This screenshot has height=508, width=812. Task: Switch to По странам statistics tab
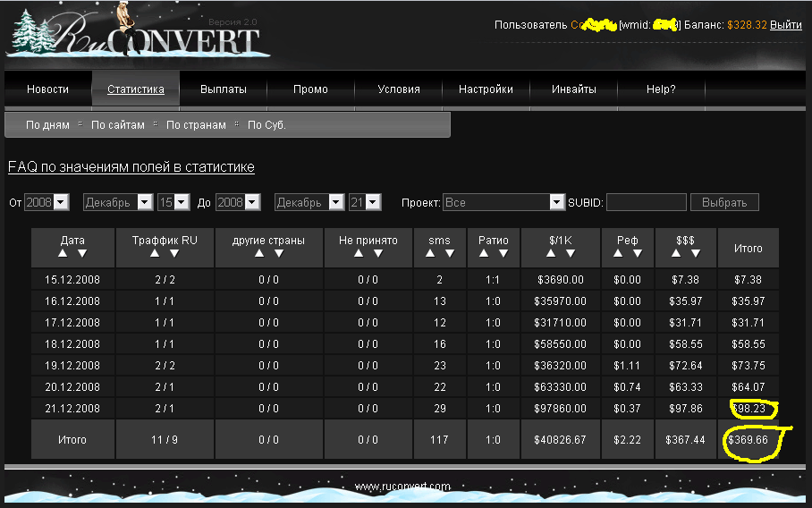(x=196, y=125)
